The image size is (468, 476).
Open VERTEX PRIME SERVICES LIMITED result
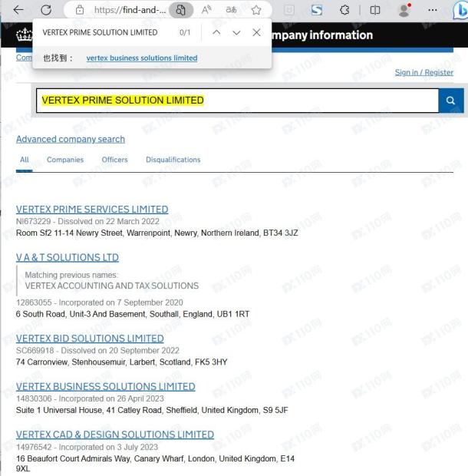click(92, 210)
